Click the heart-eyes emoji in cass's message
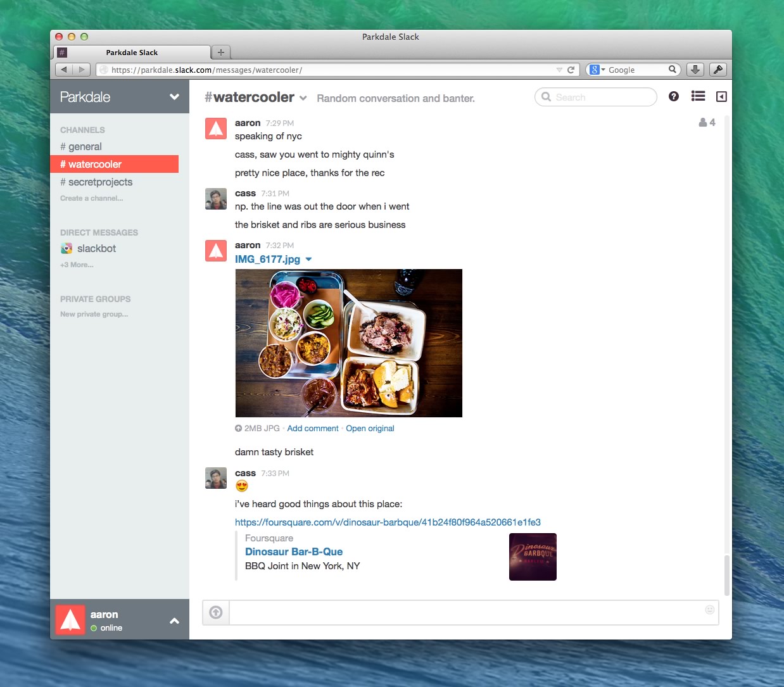Image resolution: width=784 pixels, height=687 pixels. pos(241,486)
